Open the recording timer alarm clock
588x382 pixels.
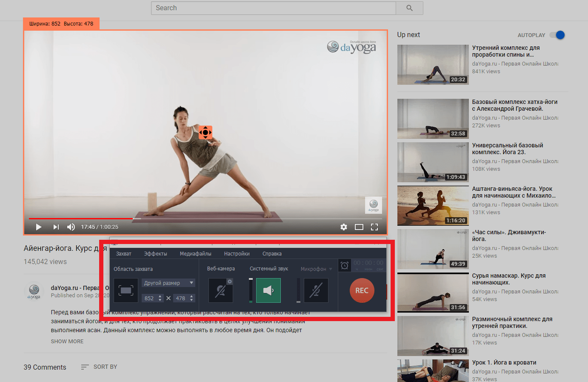click(x=345, y=265)
